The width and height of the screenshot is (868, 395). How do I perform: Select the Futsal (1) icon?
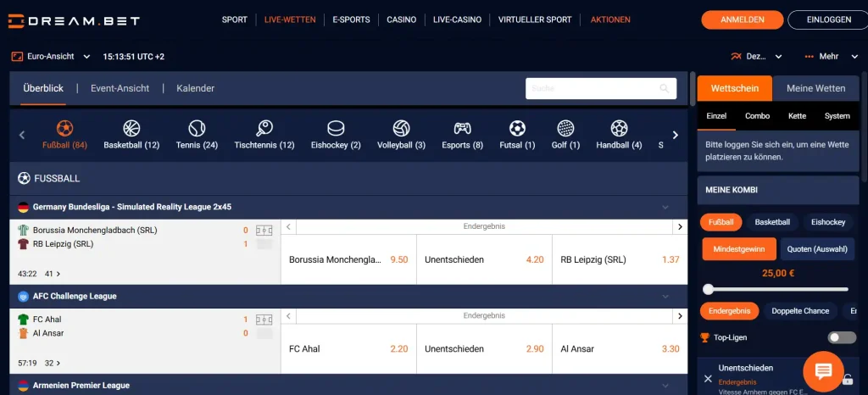point(517,129)
